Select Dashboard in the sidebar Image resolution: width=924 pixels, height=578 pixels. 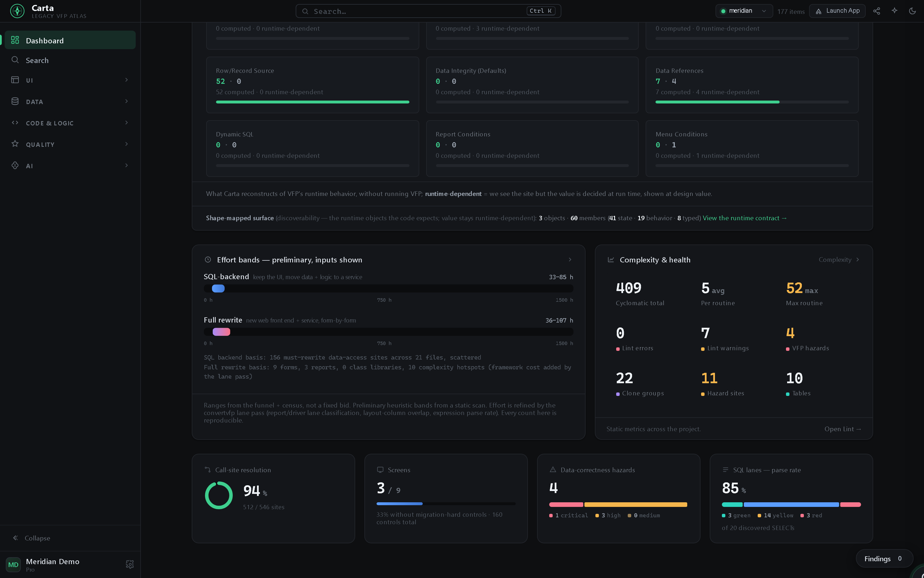tap(70, 40)
